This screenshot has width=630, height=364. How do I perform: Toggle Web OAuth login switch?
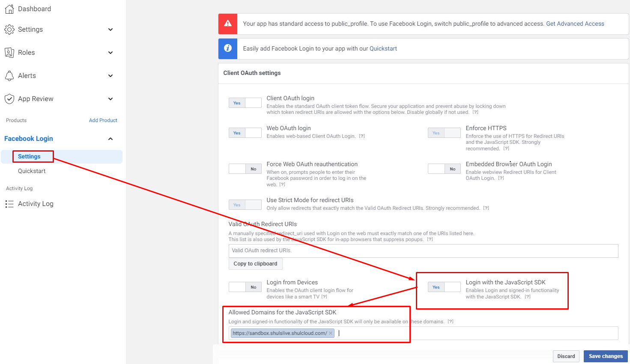click(x=245, y=133)
